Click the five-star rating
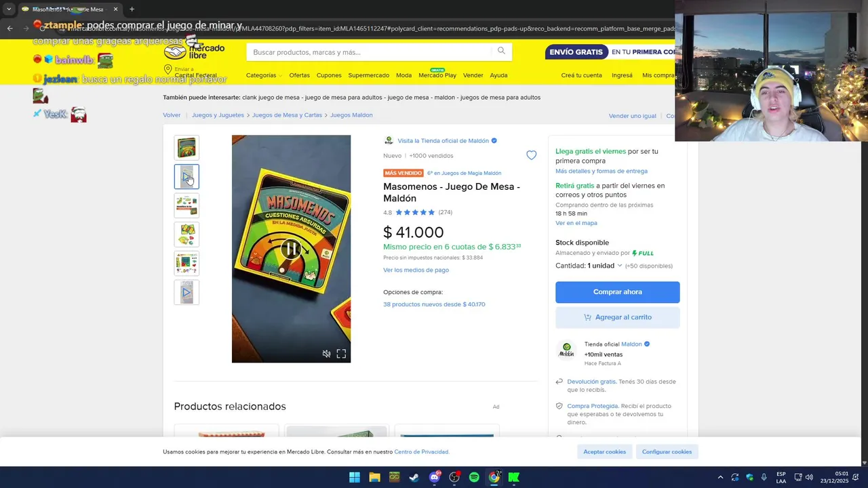This screenshot has width=868, height=488. coord(415,212)
